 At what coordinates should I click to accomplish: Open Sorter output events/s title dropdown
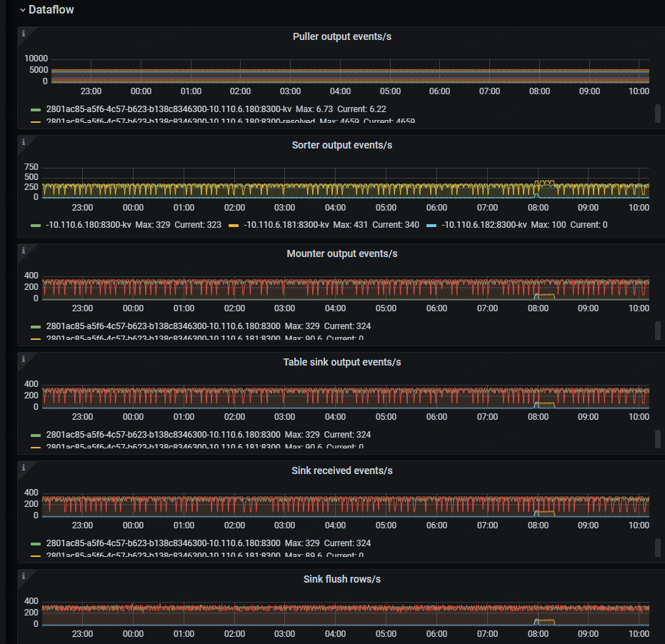pyautogui.click(x=341, y=146)
